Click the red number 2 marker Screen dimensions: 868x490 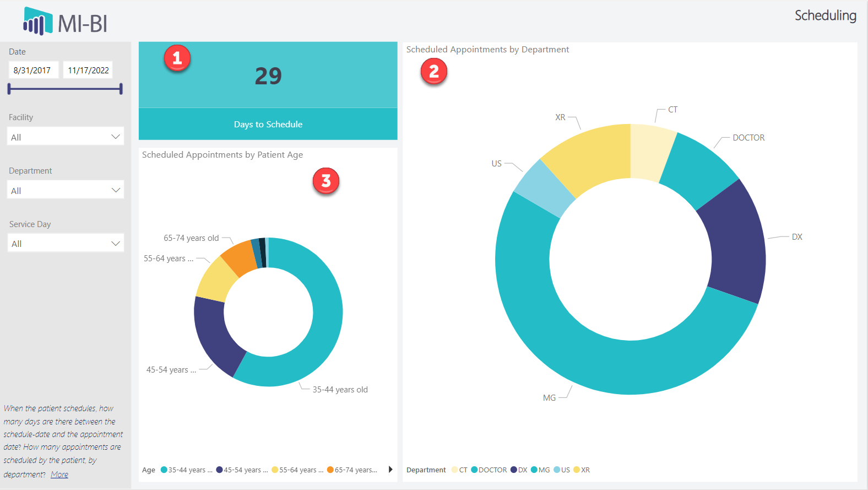pos(433,72)
